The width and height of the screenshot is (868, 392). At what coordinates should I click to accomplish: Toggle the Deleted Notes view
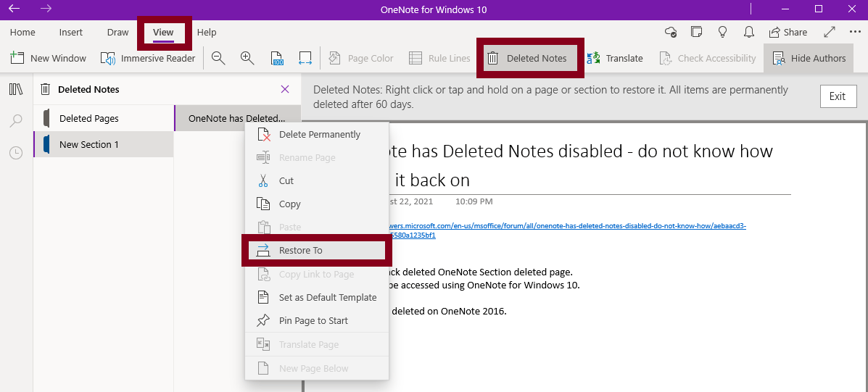pos(530,58)
